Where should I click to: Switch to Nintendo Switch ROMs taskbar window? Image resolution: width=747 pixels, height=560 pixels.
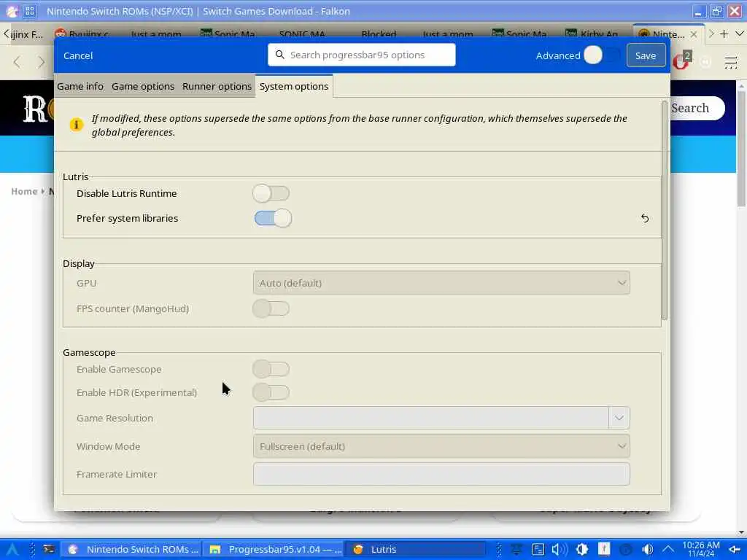pos(133,550)
